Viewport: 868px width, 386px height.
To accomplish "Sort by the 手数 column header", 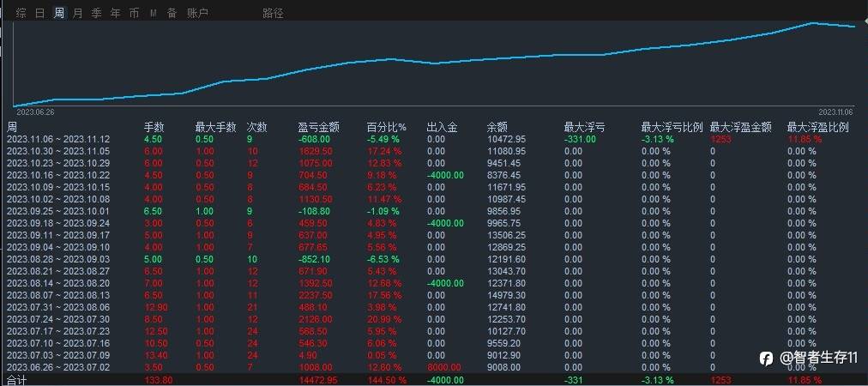I will (154, 127).
